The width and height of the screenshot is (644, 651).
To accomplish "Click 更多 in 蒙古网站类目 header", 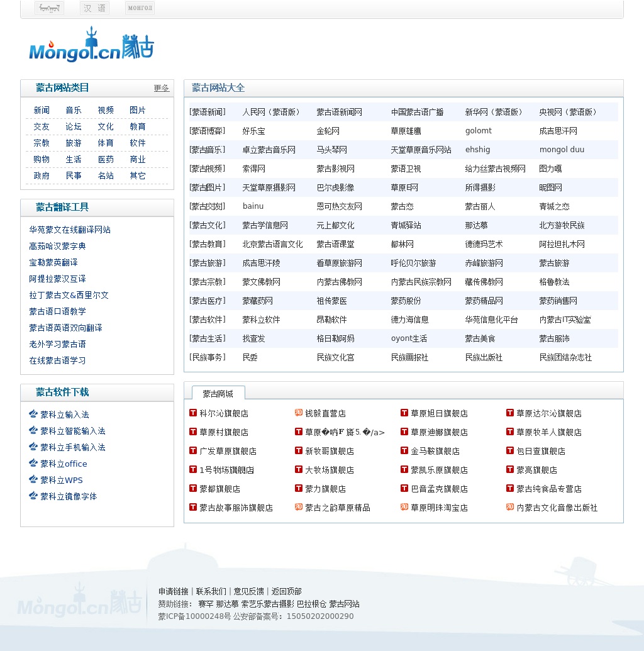I will [x=161, y=88].
